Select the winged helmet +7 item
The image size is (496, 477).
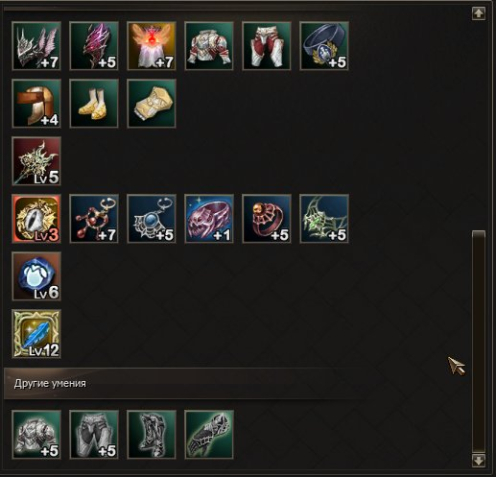(36, 46)
